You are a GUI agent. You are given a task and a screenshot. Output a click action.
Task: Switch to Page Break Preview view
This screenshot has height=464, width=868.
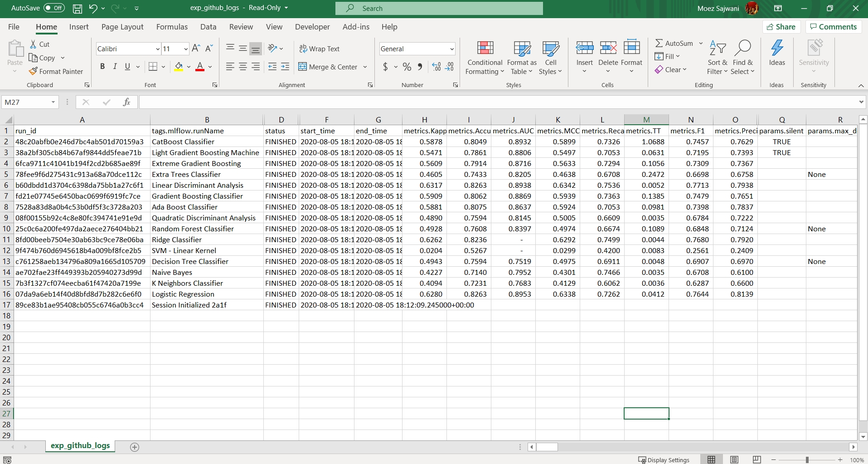tap(756, 459)
